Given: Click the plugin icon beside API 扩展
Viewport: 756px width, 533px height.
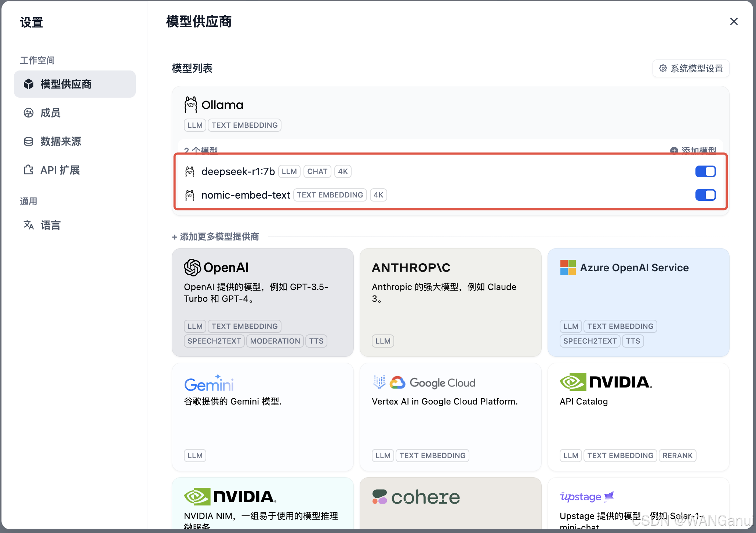Looking at the screenshot, I should click(29, 170).
